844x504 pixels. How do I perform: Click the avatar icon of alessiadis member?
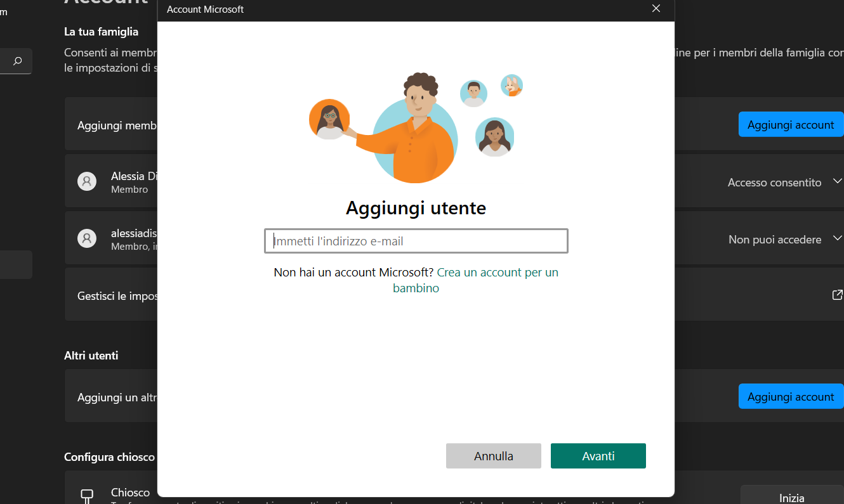click(87, 238)
